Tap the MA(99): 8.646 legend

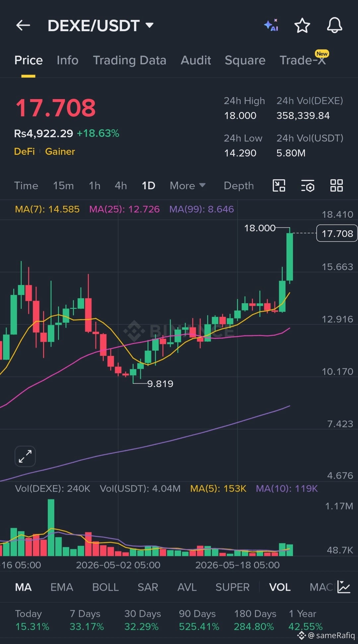[x=202, y=209]
